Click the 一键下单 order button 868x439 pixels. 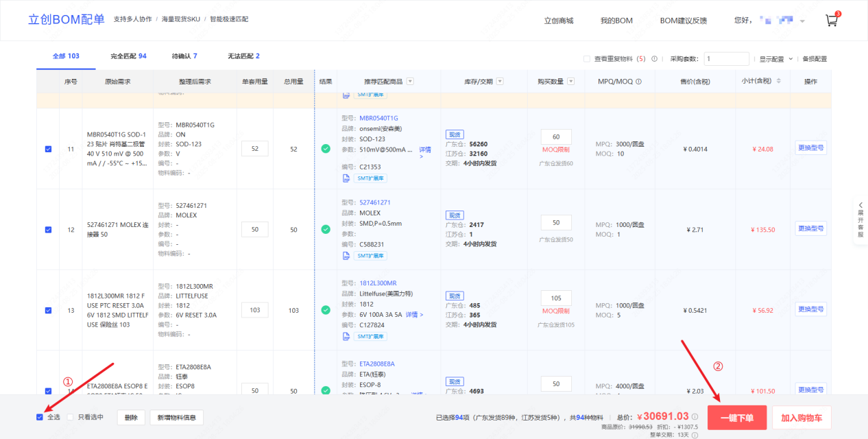tap(737, 418)
